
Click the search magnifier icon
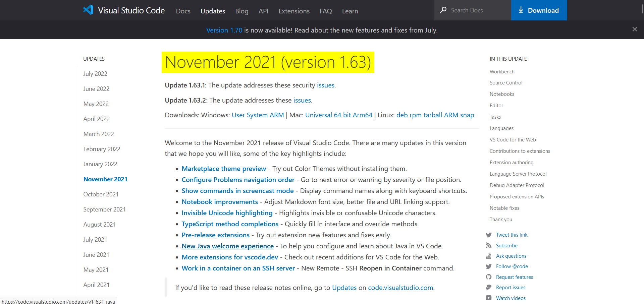pyautogui.click(x=443, y=10)
